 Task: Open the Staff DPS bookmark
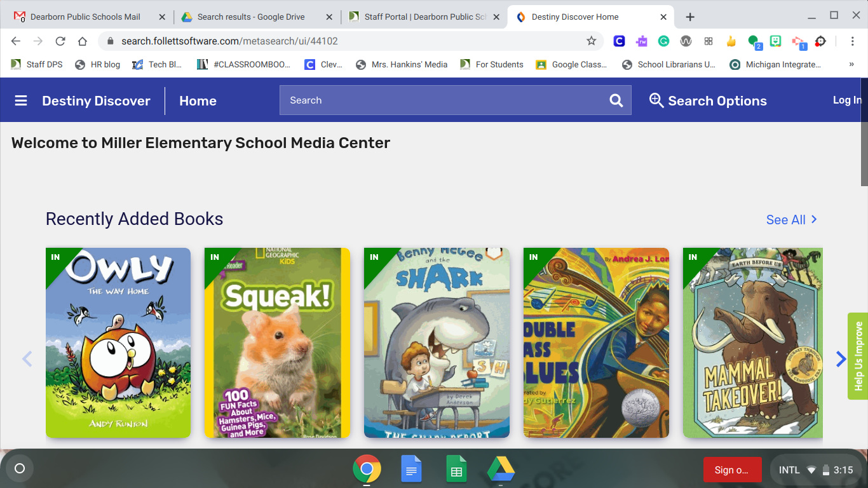[x=37, y=64]
